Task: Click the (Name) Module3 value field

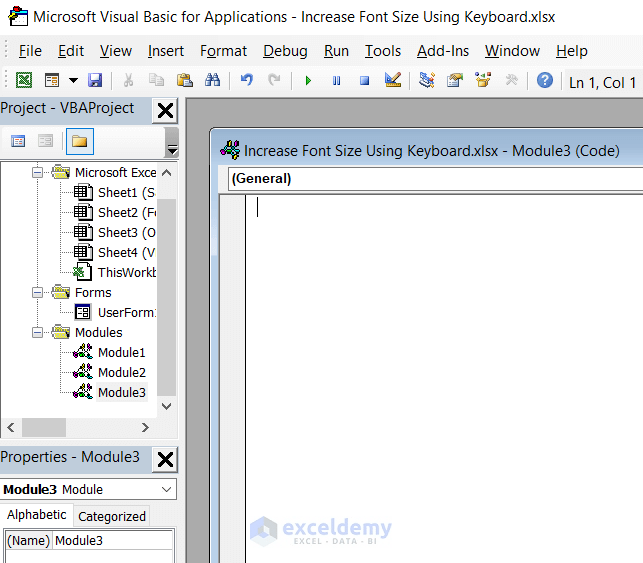Action: (113, 540)
